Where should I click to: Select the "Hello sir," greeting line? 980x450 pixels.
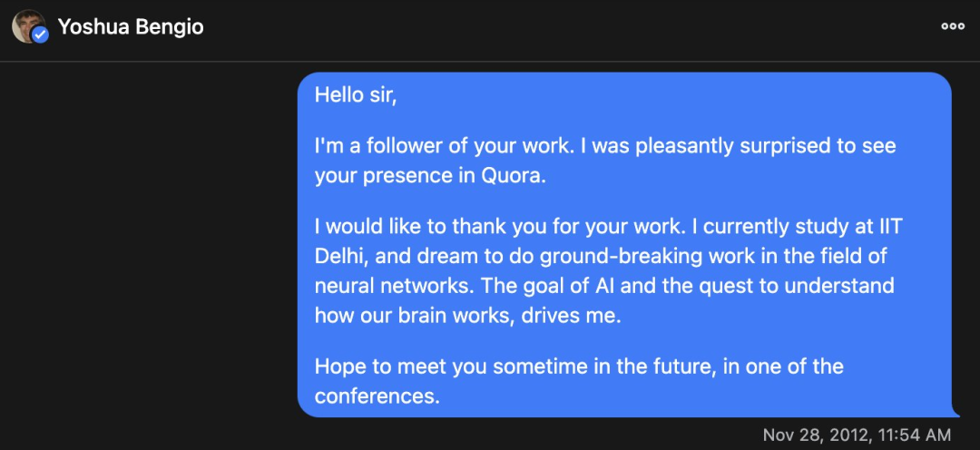pos(356,95)
